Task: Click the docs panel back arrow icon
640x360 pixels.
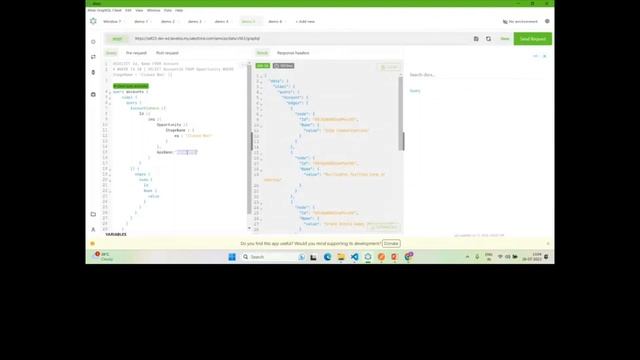Action: 536,56
